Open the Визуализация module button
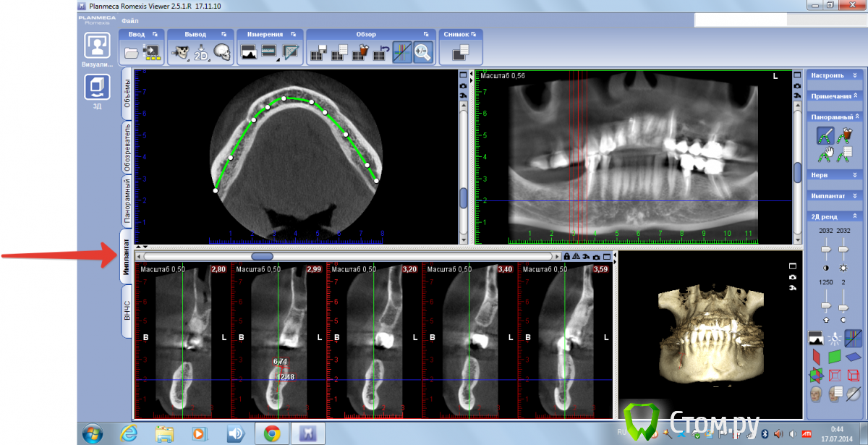This screenshot has height=445, width=868. (97, 46)
